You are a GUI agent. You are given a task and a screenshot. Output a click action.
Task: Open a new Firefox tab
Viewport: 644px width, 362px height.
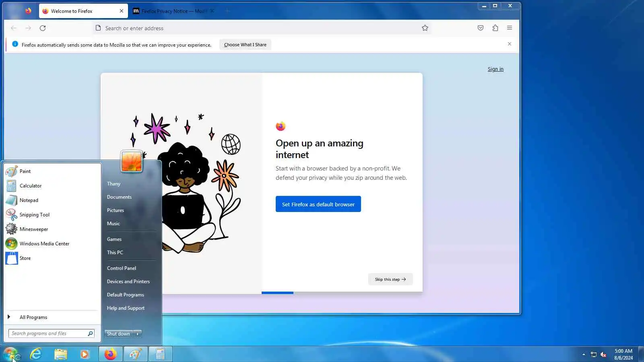[227, 11]
